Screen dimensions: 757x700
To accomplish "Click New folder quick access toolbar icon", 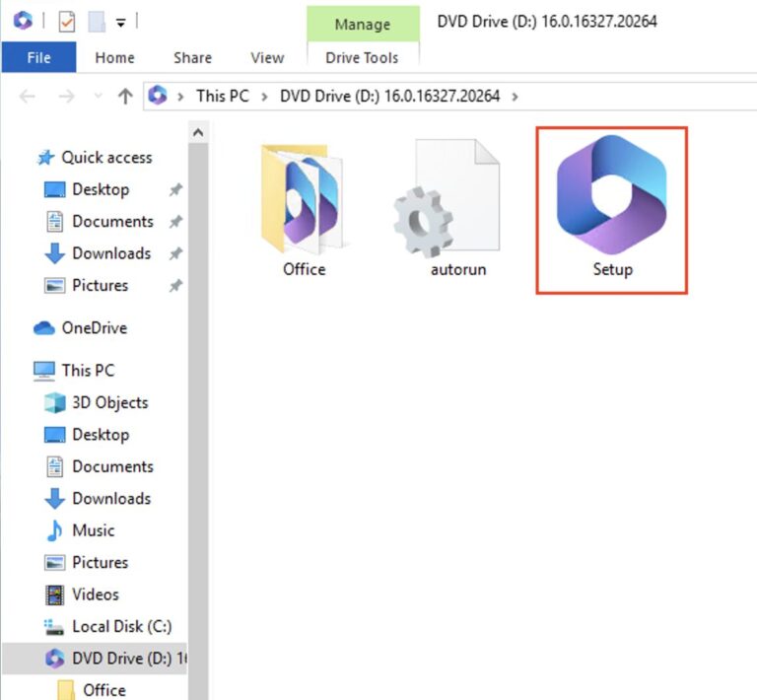I will [x=96, y=22].
